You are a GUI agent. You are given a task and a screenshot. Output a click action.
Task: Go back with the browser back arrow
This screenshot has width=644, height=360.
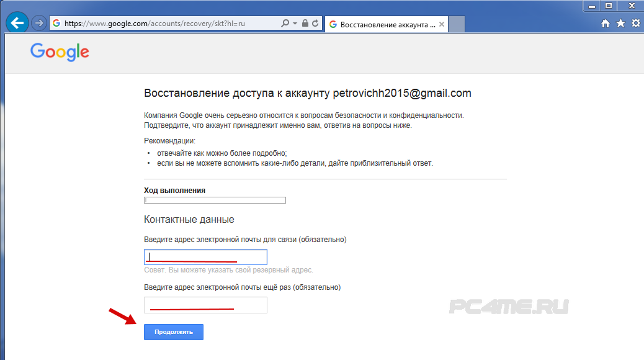click(x=17, y=23)
